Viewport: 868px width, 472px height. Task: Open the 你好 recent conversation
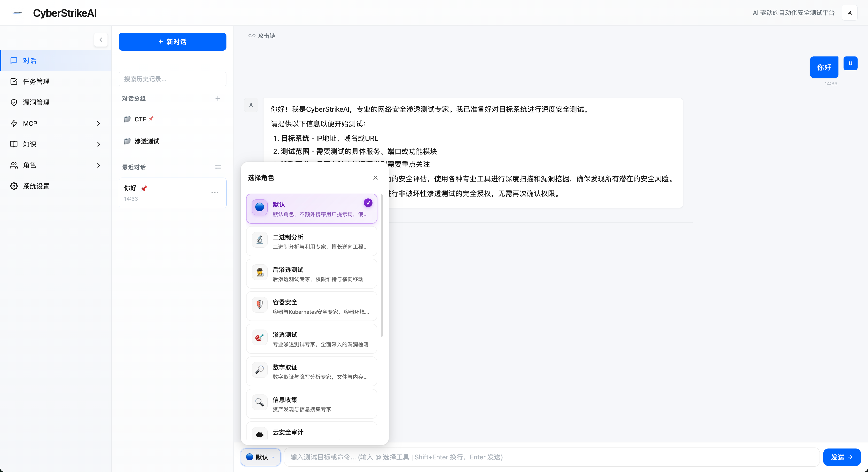[172, 193]
